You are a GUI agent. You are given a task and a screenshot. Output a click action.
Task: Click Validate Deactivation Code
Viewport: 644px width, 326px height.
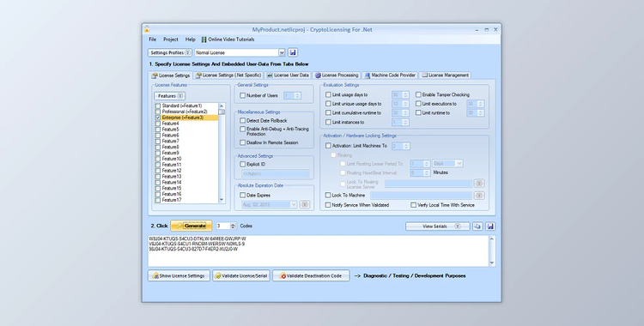point(311,275)
